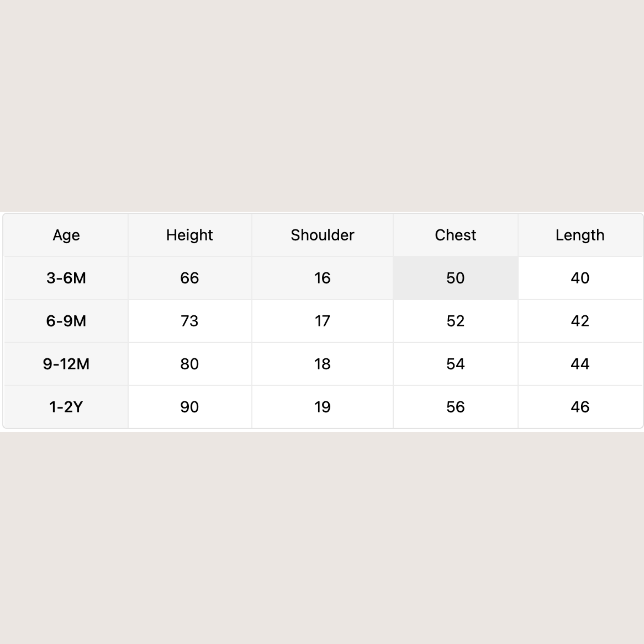Select chest value 54 cell
Viewport: 644px width, 644px height.
pos(455,364)
